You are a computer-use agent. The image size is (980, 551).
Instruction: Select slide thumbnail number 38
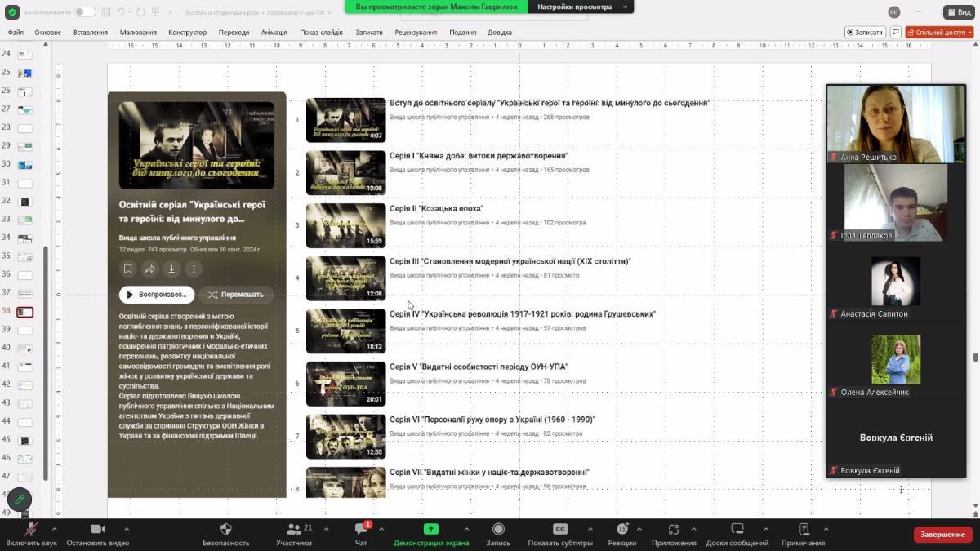25,312
